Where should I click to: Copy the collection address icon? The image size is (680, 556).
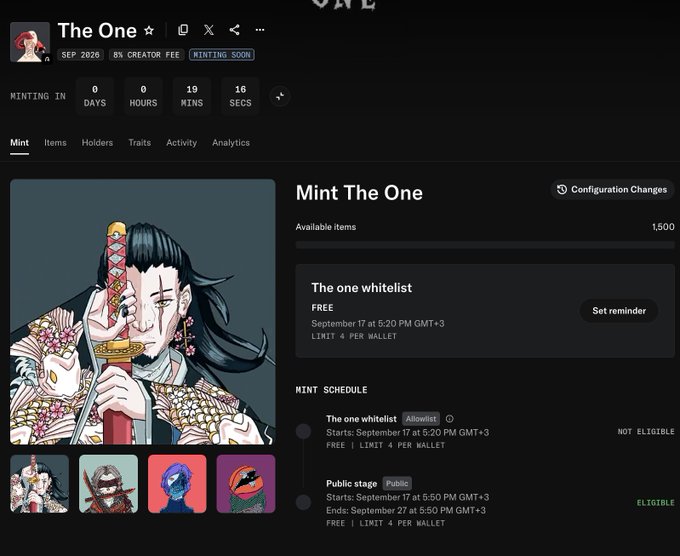pyautogui.click(x=183, y=30)
